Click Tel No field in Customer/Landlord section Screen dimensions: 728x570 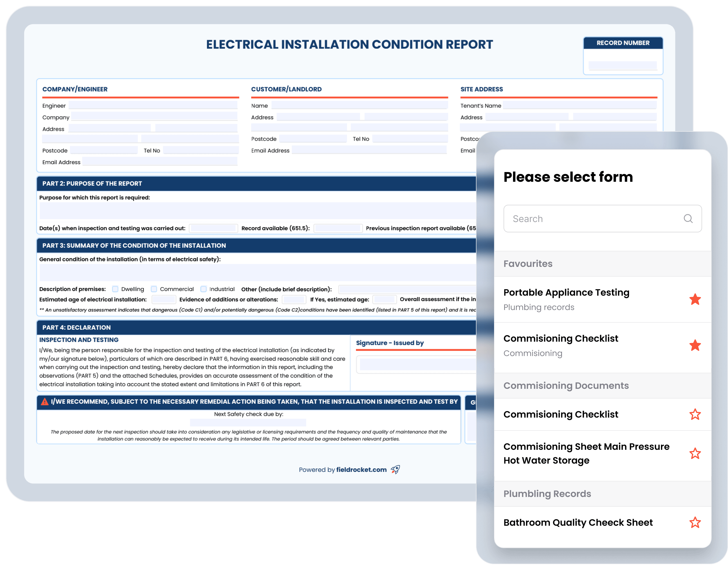point(410,139)
